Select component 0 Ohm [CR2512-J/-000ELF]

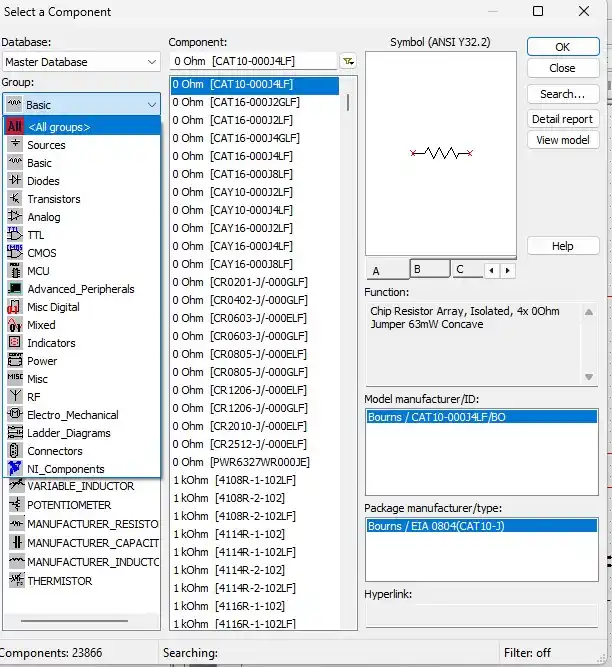(255, 444)
